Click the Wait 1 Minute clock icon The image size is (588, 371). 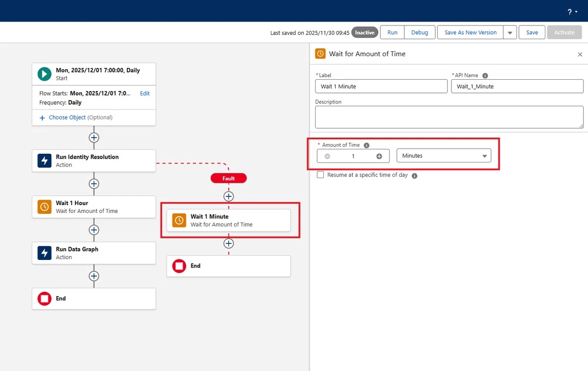pyautogui.click(x=179, y=220)
